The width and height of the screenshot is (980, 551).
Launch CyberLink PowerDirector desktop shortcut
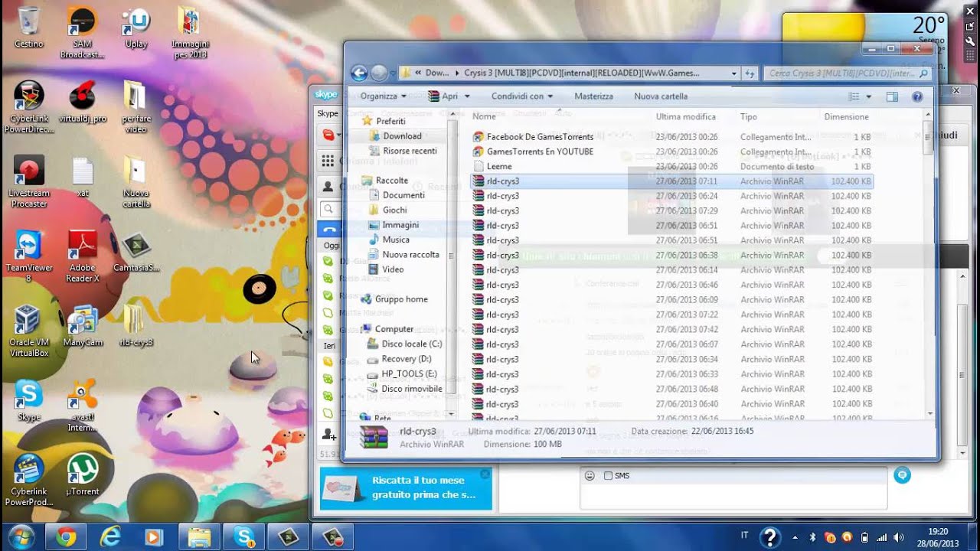29,107
